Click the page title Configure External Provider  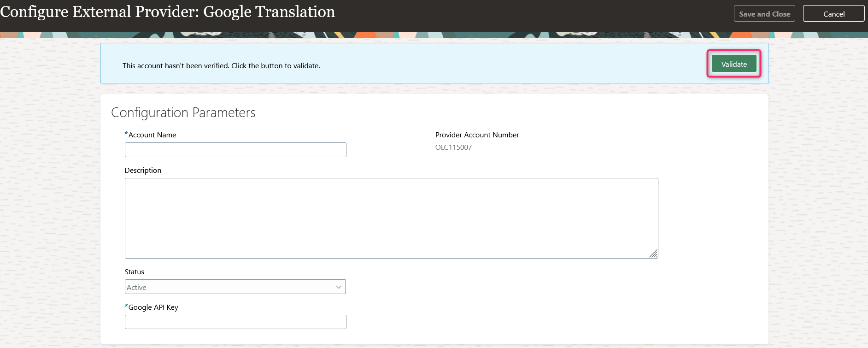click(x=168, y=12)
